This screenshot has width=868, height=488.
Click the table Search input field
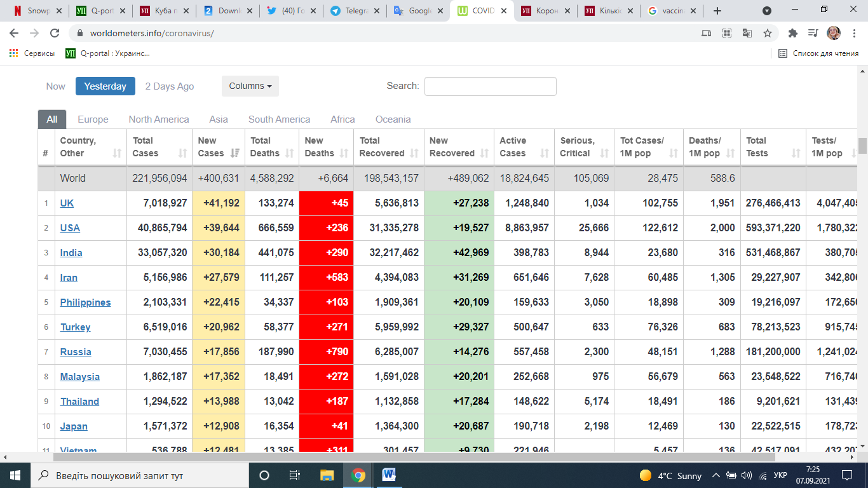[490, 86]
